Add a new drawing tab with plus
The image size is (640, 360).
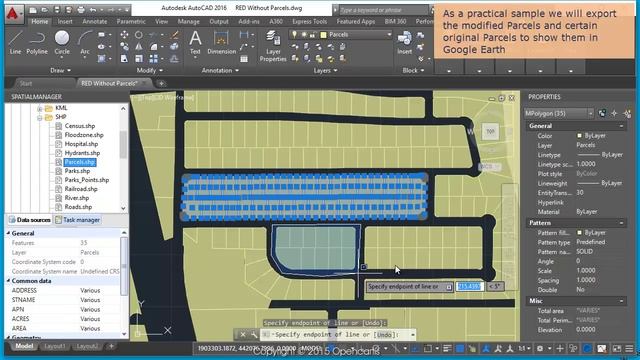[161, 83]
